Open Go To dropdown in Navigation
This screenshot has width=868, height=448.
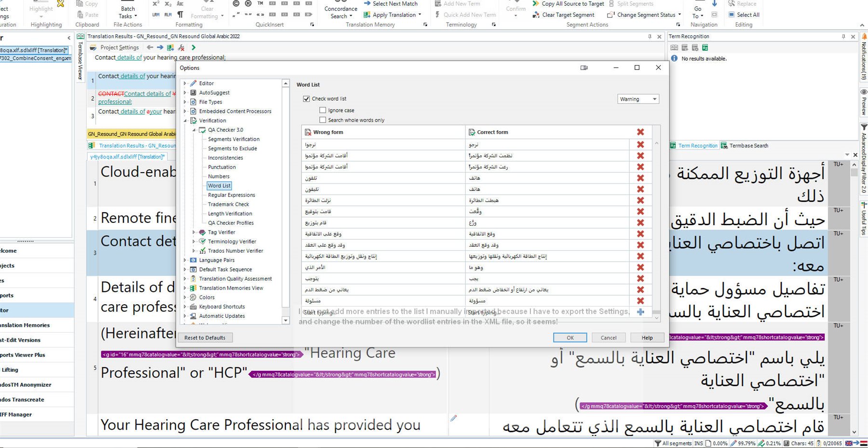pyautogui.click(x=698, y=12)
